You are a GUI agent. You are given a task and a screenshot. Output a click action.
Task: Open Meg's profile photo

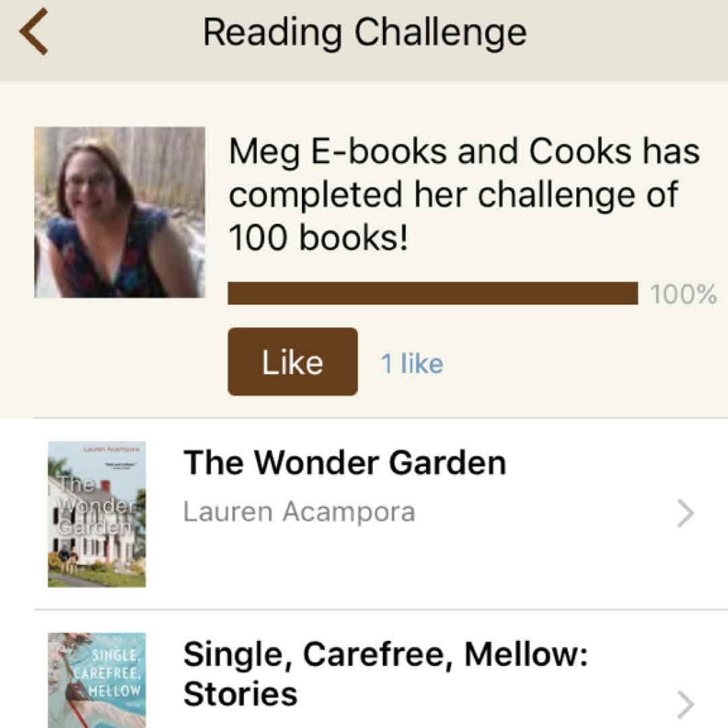tap(120, 212)
